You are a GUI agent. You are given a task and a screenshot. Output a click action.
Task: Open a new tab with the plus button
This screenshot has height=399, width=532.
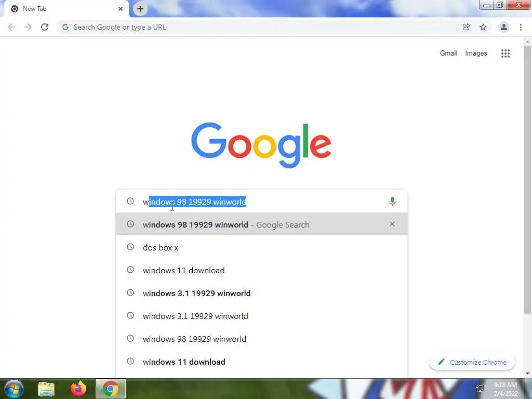click(140, 9)
